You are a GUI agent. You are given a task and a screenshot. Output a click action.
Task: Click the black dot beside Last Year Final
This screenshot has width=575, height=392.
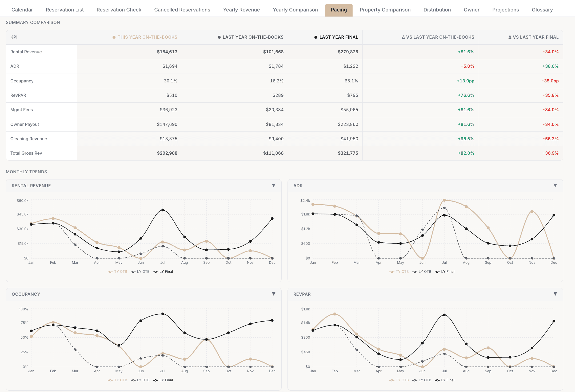(316, 37)
